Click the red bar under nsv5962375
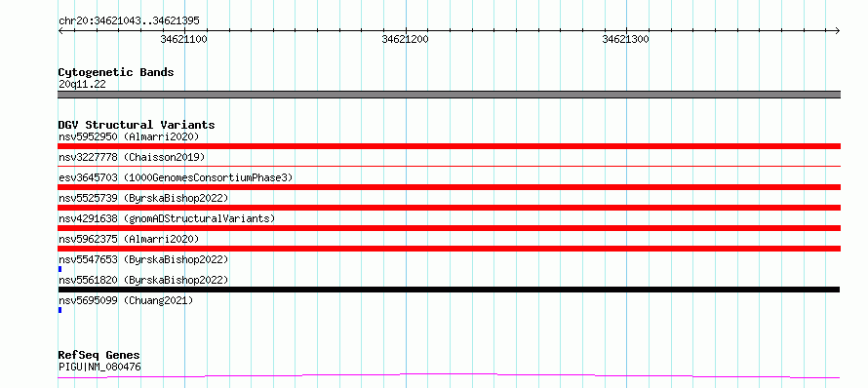 tap(449, 249)
